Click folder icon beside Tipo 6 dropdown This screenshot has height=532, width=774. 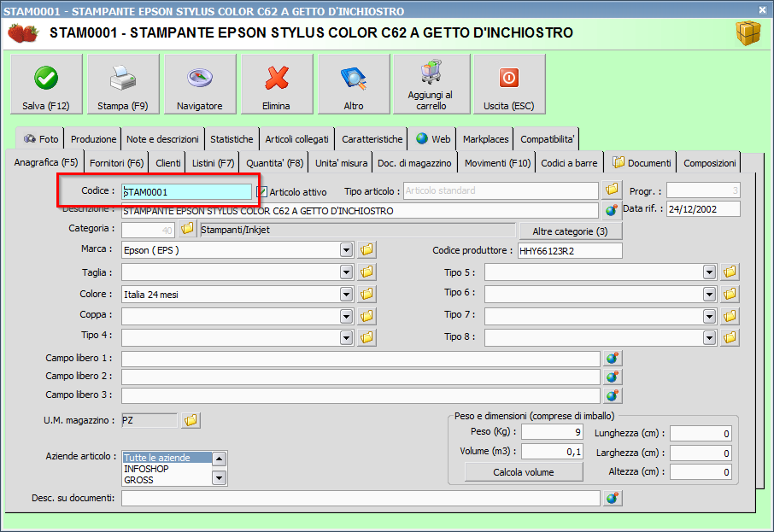tap(730, 294)
